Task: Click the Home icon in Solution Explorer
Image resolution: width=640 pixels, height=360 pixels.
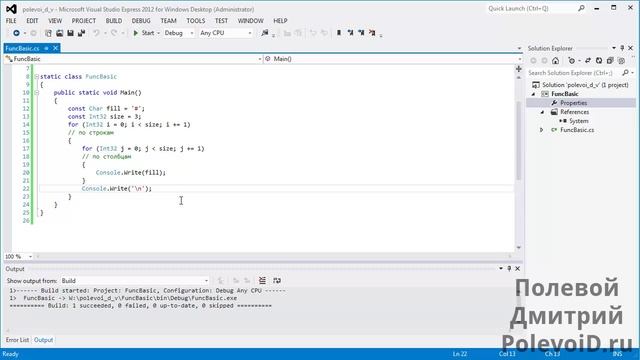Action: click(556, 61)
